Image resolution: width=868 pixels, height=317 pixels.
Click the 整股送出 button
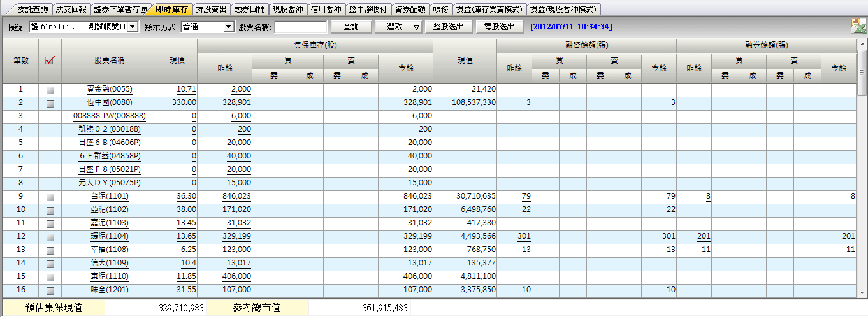pyautogui.click(x=449, y=27)
